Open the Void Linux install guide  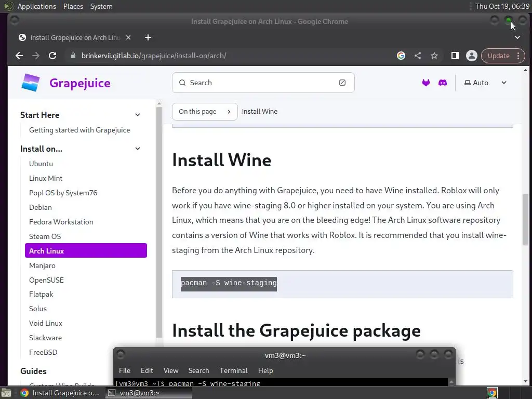46,323
